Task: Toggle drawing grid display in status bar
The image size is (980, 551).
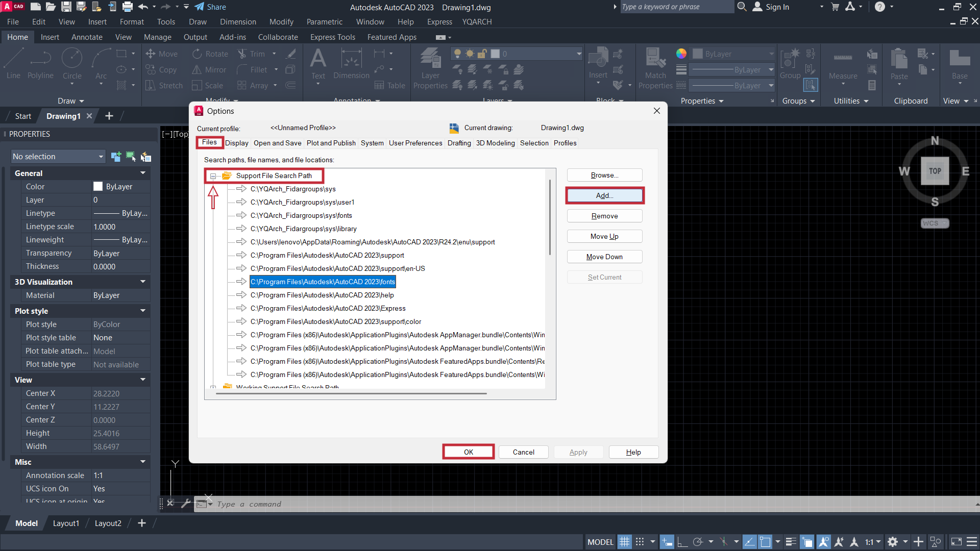Action: pyautogui.click(x=624, y=542)
